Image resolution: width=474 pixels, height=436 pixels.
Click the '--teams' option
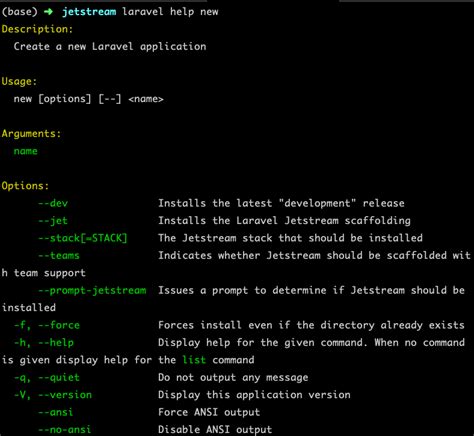59,256
